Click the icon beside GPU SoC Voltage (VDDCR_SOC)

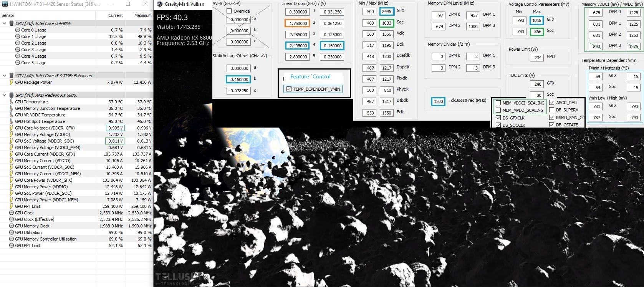[x=12, y=141]
